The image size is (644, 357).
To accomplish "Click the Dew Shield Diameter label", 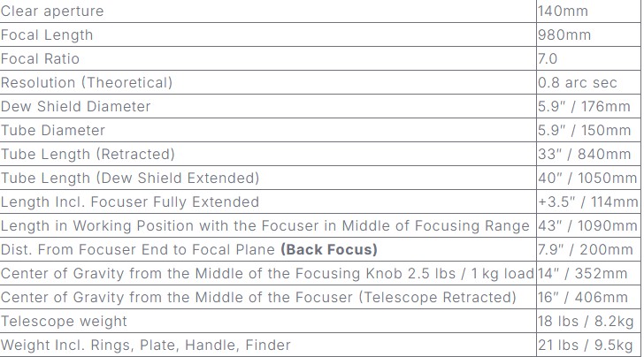I will pos(76,107).
